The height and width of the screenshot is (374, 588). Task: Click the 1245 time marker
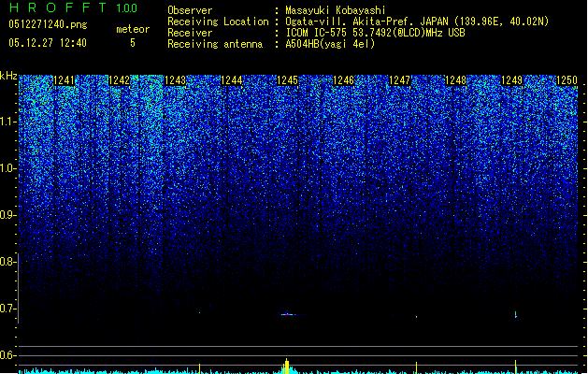click(x=287, y=80)
